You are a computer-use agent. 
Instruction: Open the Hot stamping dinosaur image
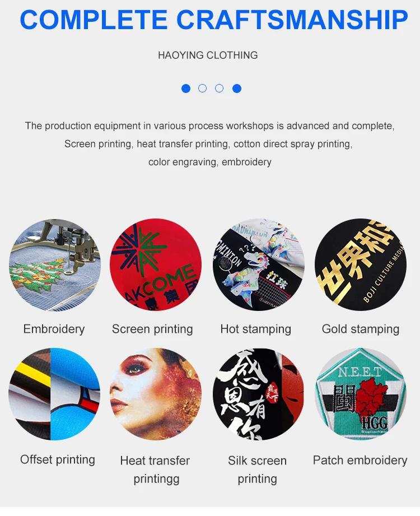tap(259, 265)
